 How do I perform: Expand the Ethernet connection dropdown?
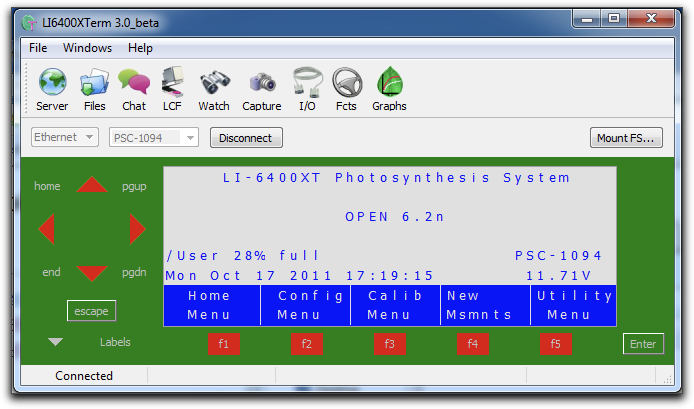(x=65, y=137)
